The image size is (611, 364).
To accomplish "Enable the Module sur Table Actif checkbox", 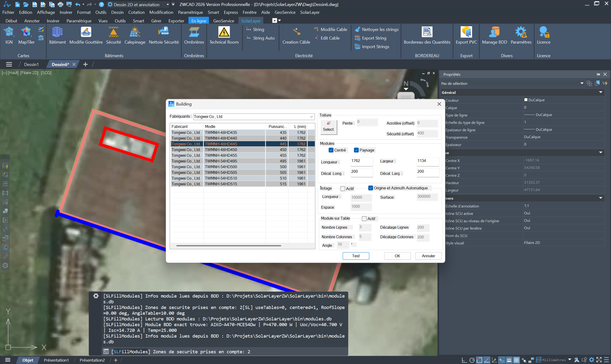I will pos(364,218).
